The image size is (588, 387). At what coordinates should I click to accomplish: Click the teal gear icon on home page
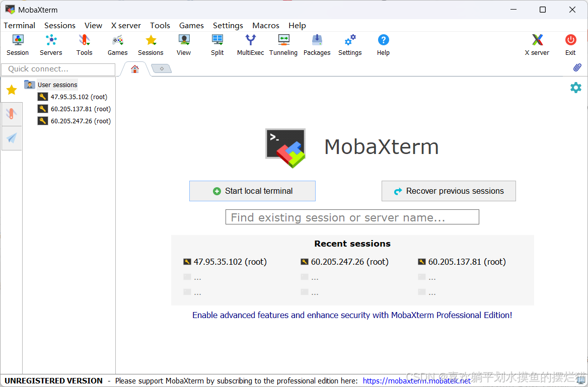coord(575,88)
